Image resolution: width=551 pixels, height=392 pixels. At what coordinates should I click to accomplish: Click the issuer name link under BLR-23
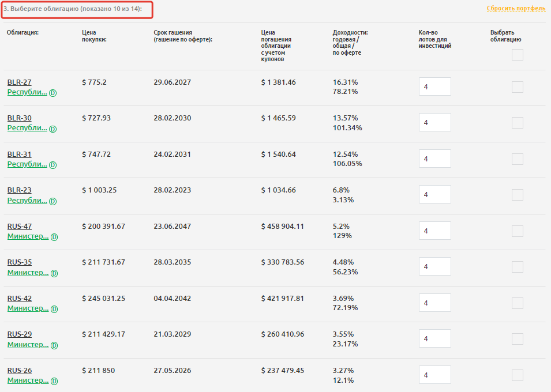click(27, 201)
